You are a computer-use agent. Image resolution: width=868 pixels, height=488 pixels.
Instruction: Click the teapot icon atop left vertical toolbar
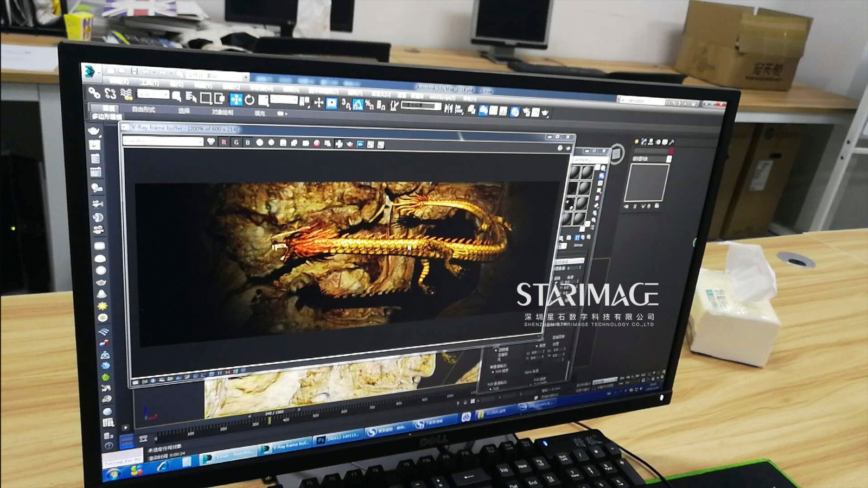[x=94, y=131]
